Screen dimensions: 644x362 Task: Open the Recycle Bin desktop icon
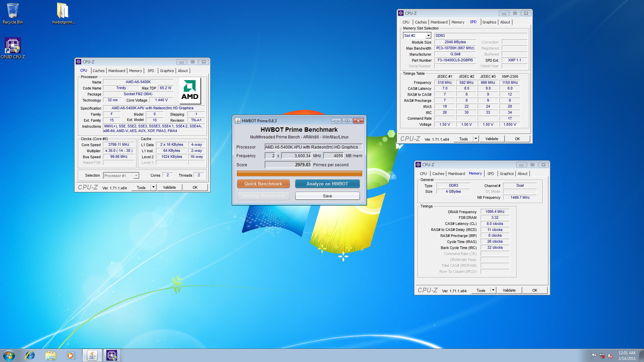point(13,13)
